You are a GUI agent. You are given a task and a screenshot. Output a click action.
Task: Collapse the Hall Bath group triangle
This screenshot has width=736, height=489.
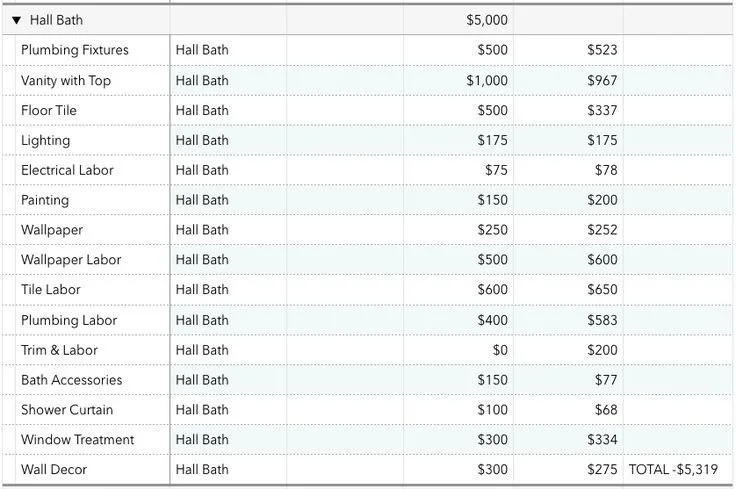pyautogui.click(x=16, y=20)
